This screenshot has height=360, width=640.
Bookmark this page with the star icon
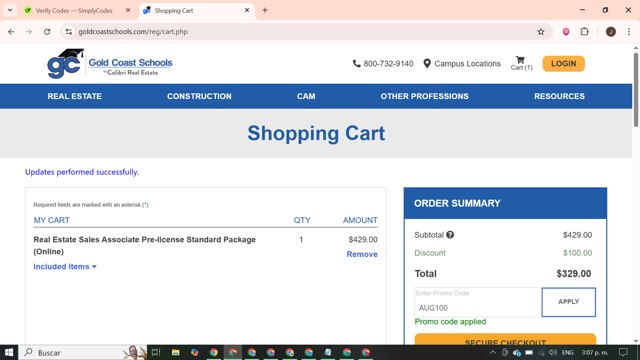541,31
